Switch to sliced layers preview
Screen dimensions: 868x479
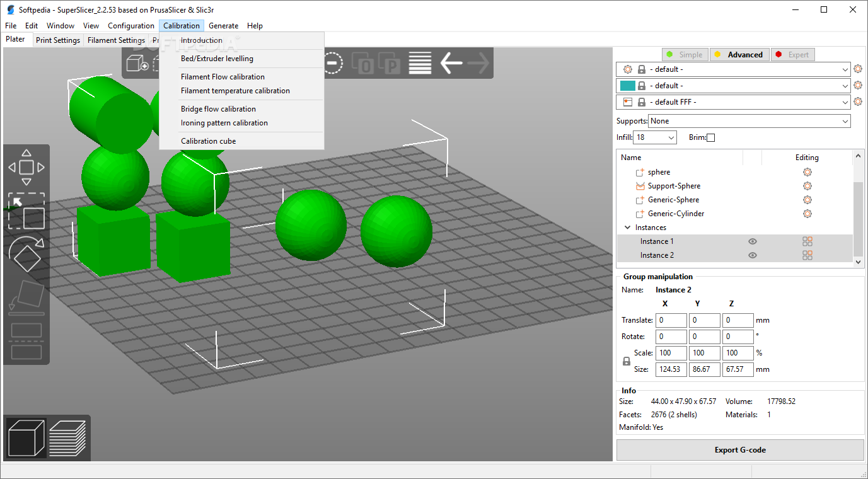67,438
